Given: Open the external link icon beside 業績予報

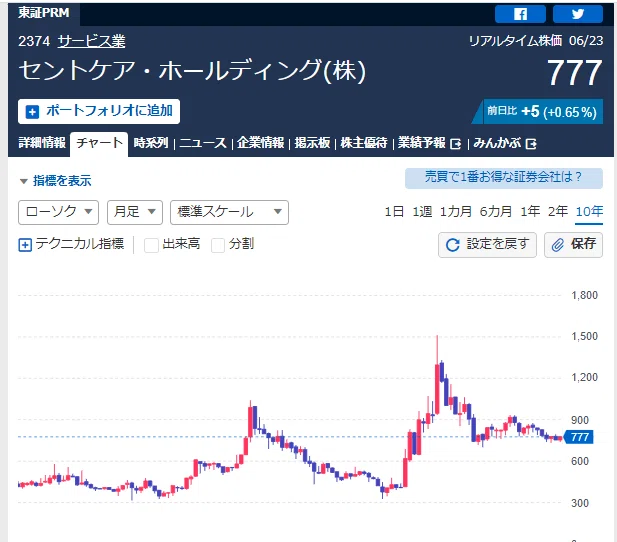Looking at the screenshot, I should 455,144.
